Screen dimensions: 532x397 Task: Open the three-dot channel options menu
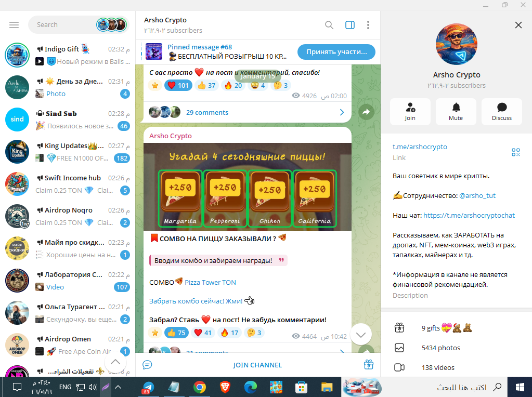point(368,25)
